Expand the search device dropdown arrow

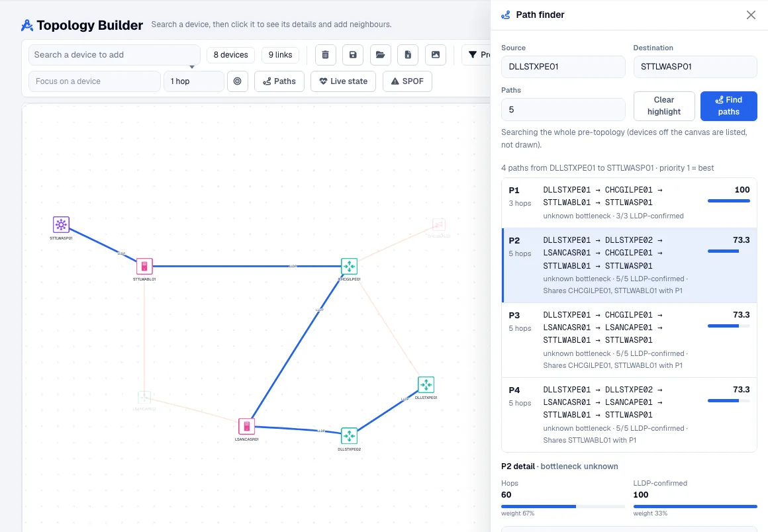[x=192, y=67]
